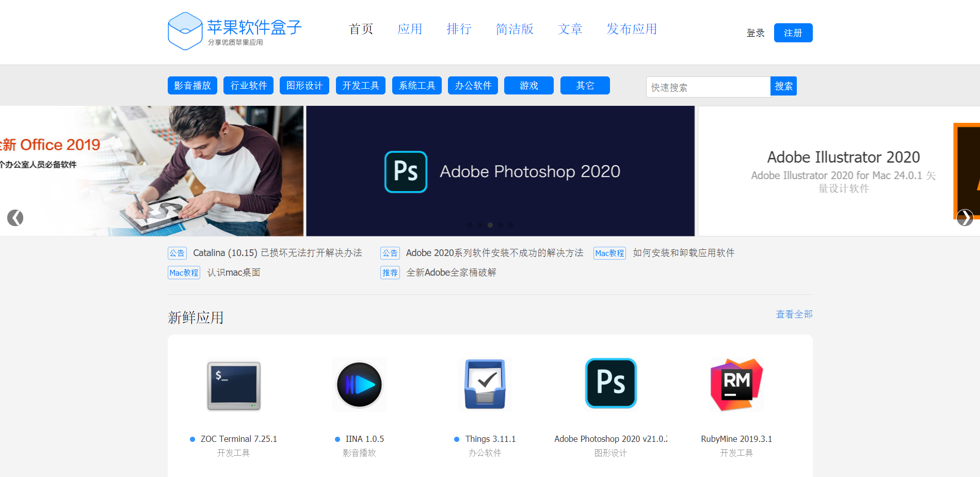Open the Photoshop icon in 新鲜应用
The height and width of the screenshot is (477, 980).
point(611,384)
